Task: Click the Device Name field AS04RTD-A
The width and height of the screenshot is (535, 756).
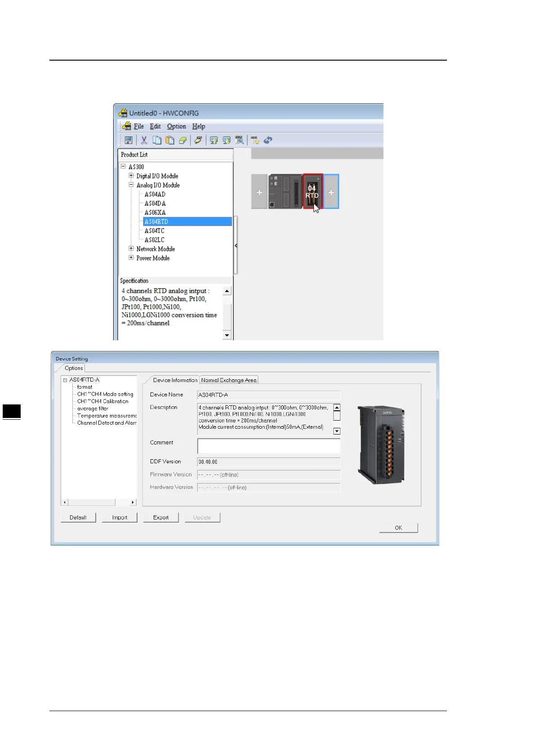Action: tap(269, 395)
